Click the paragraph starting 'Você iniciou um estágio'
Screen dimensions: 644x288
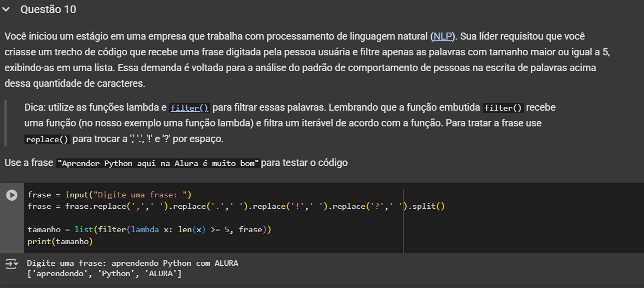pyautogui.click(x=306, y=60)
